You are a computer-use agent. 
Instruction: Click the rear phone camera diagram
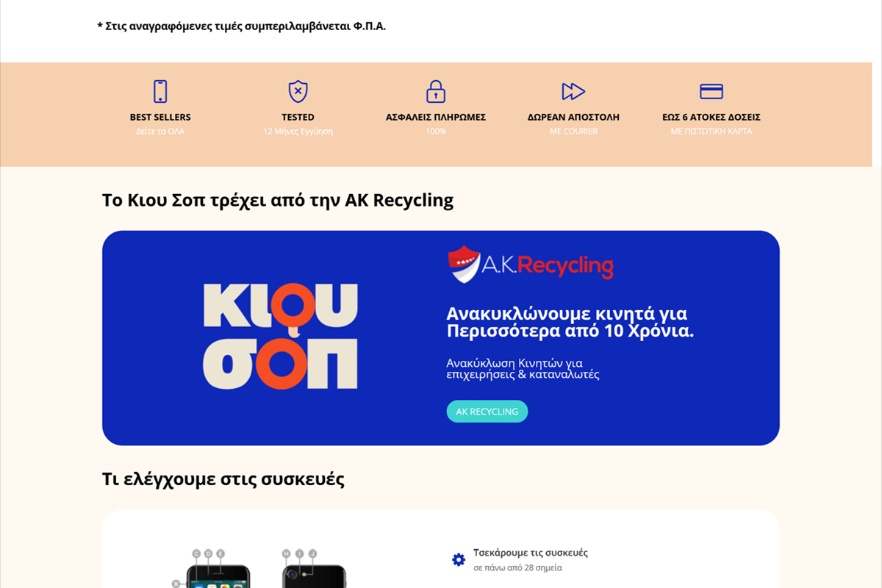pyautogui.click(x=314, y=569)
